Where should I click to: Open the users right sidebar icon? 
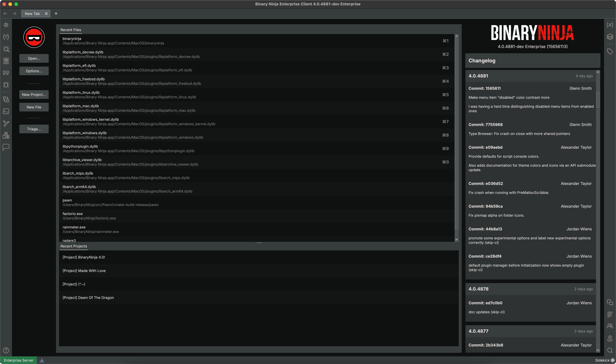(610, 326)
